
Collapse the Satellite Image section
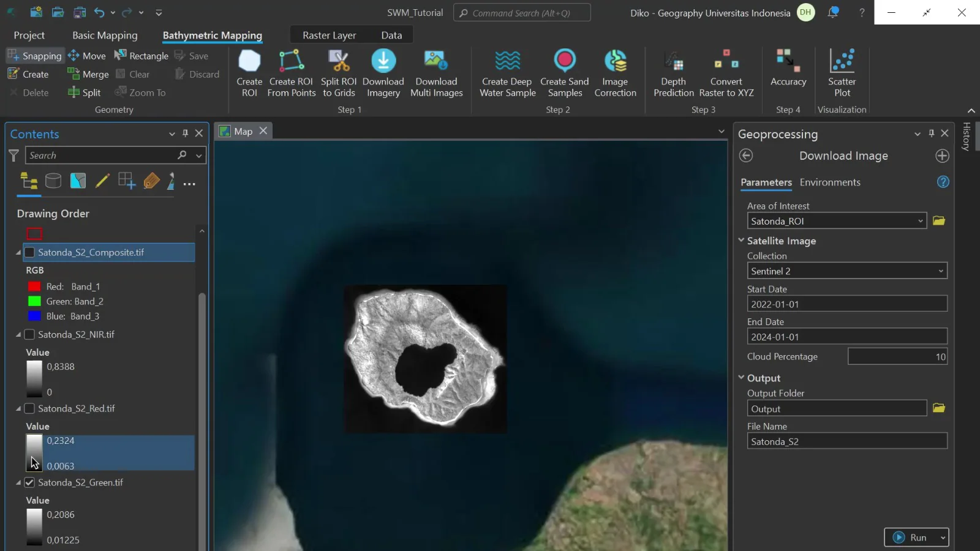pyautogui.click(x=741, y=241)
